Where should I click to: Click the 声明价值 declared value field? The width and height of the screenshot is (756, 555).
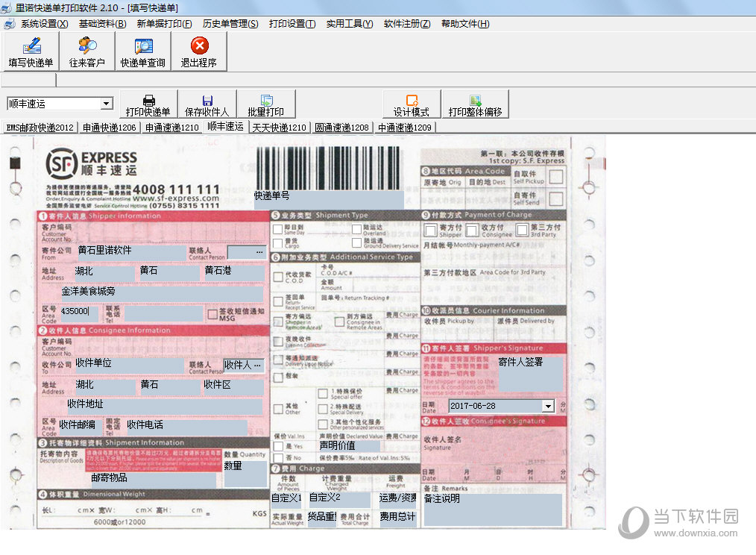(349, 446)
